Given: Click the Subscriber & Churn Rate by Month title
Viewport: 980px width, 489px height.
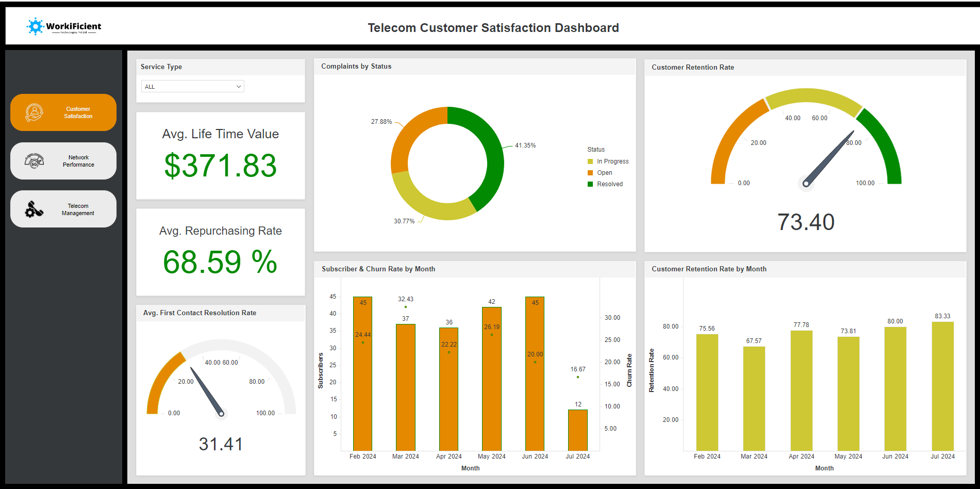Looking at the screenshot, I should 378,269.
